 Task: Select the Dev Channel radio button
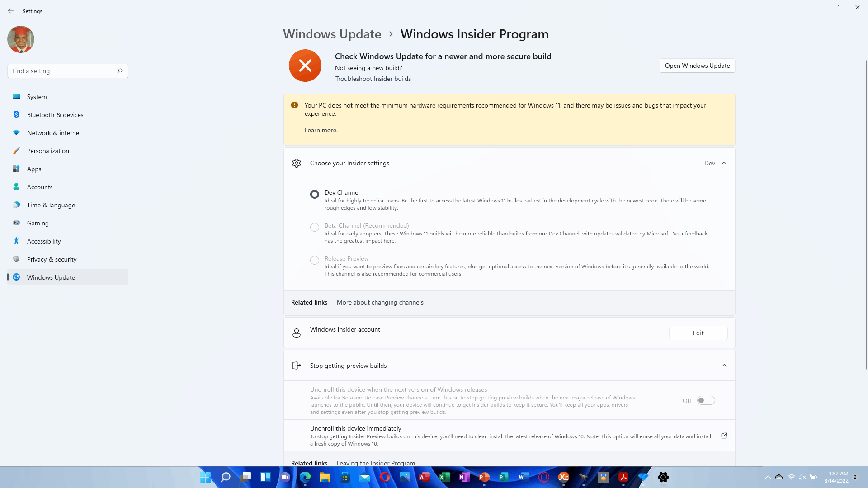click(315, 194)
